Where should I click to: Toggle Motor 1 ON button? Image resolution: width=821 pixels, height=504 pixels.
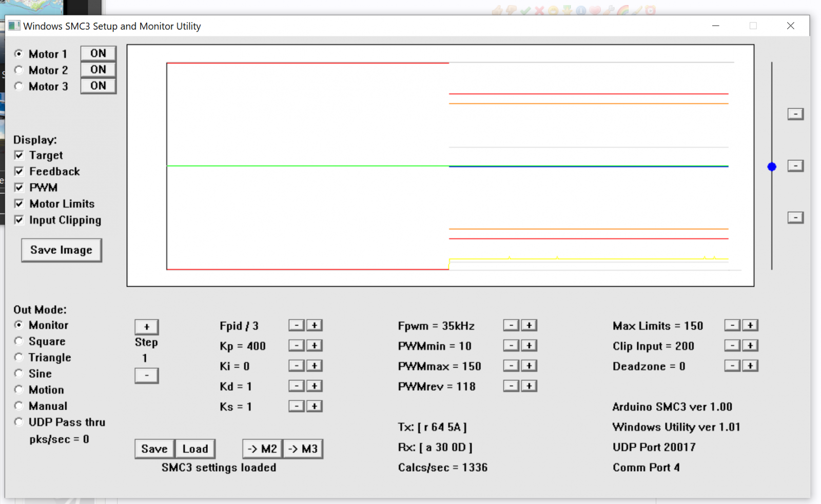click(98, 53)
